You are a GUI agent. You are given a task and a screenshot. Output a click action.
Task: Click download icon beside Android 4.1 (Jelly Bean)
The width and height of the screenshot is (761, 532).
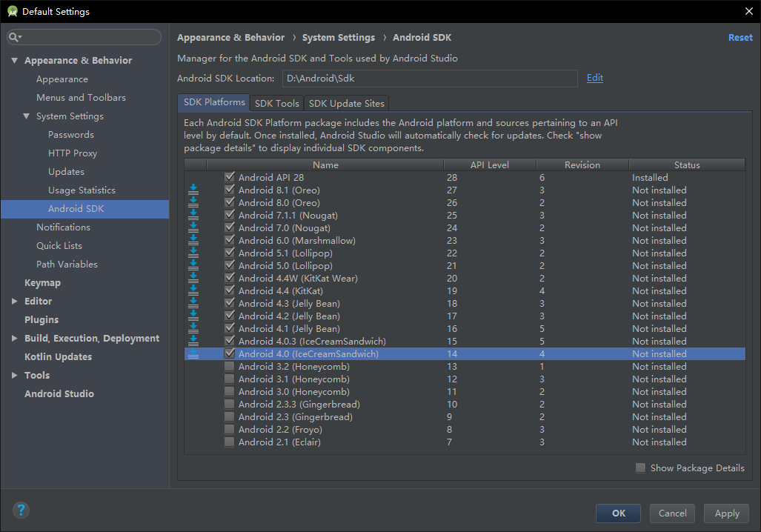pos(193,329)
